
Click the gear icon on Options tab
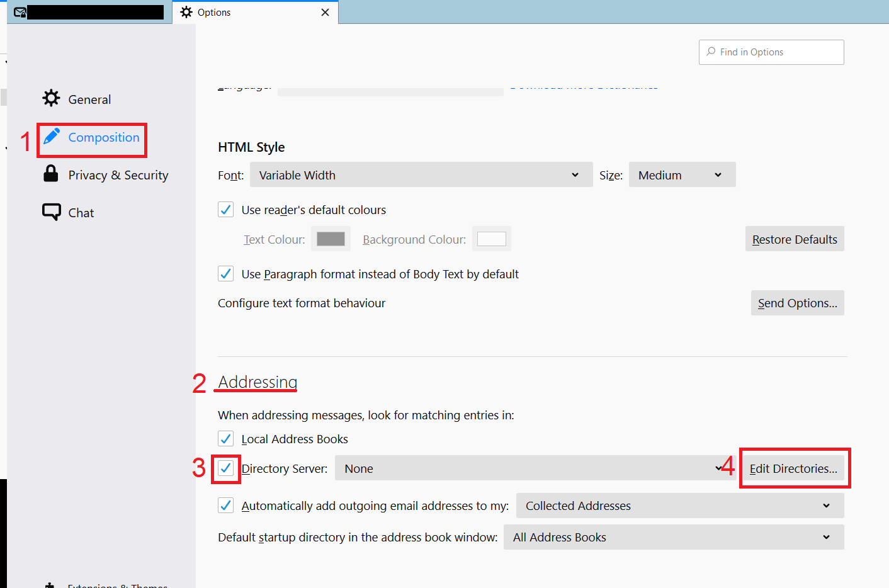(186, 12)
